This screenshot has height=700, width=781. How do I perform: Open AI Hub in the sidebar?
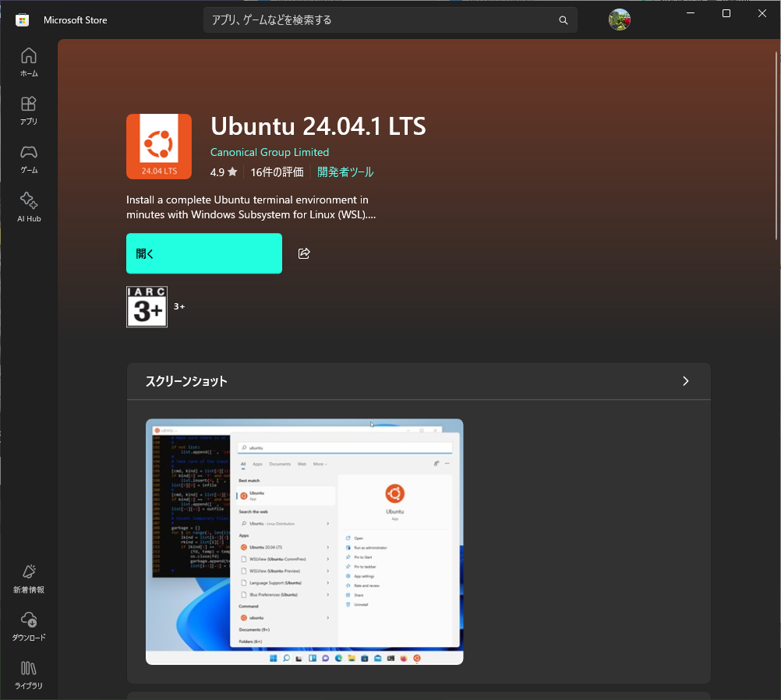point(29,207)
